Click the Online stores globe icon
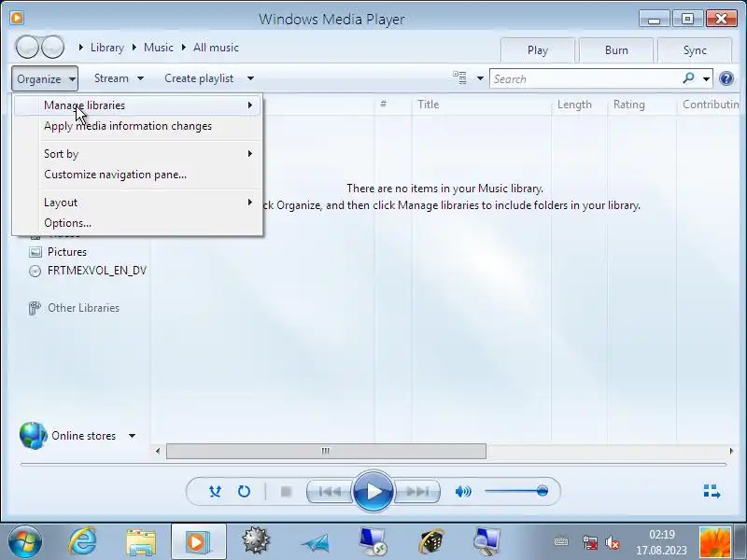 pos(34,435)
